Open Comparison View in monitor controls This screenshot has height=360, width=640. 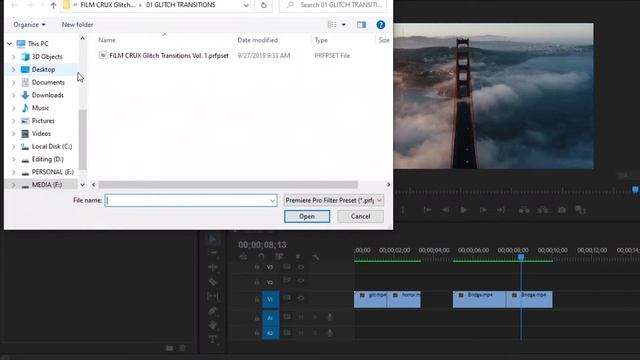(580, 210)
